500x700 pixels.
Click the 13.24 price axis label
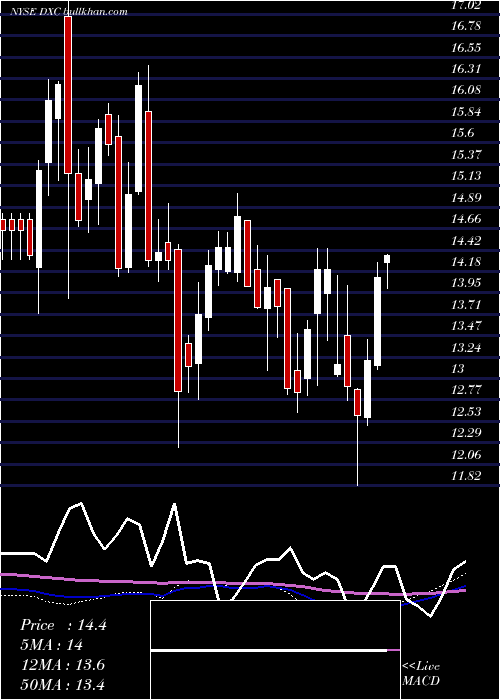[x=467, y=347]
